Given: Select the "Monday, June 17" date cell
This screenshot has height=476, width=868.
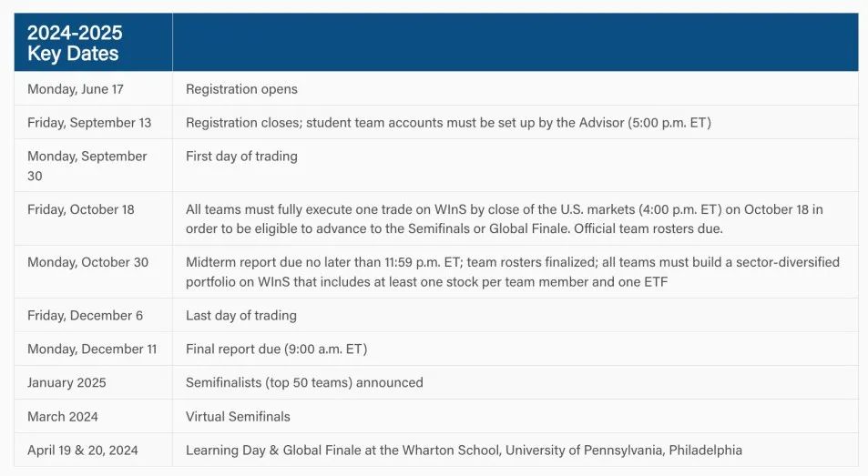Looking at the screenshot, I should (x=76, y=89).
